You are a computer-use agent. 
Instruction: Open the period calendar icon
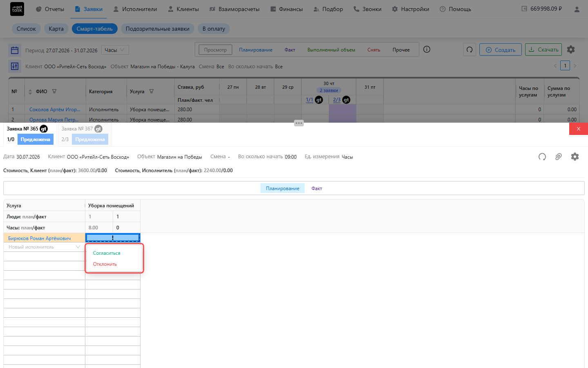tap(15, 50)
